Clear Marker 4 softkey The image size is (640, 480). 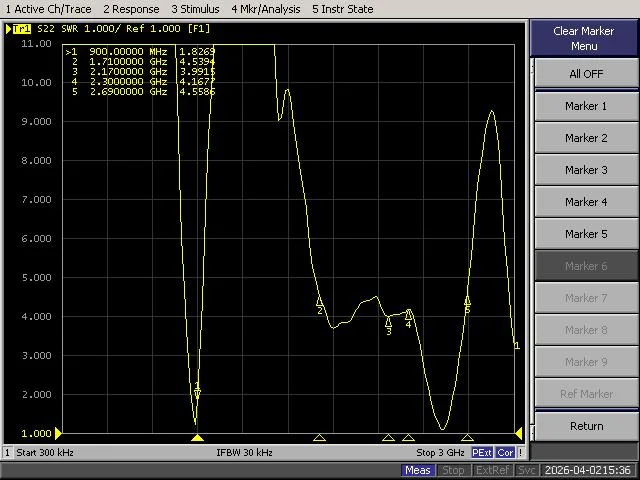[x=586, y=202]
